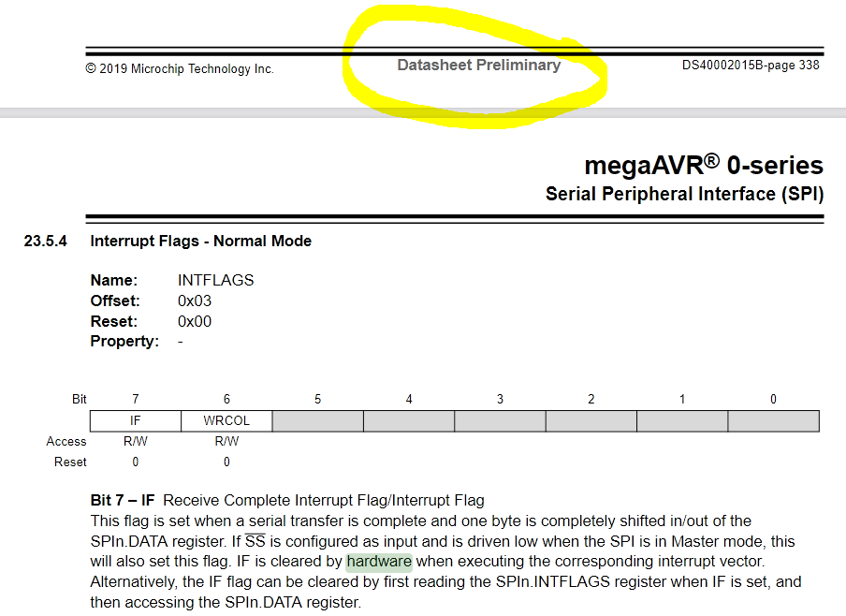Click the bit number '3' header

pyautogui.click(x=500, y=399)
